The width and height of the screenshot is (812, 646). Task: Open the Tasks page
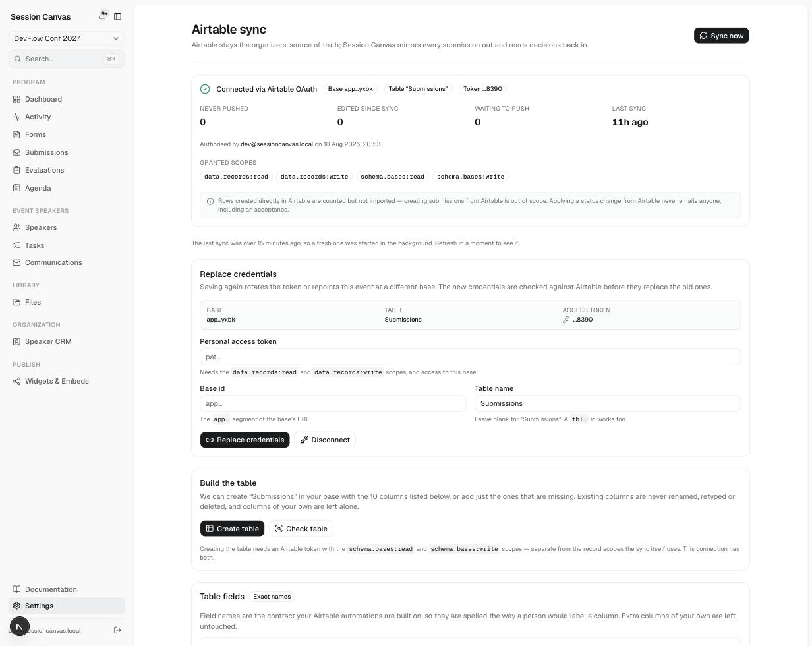point(67,245)
